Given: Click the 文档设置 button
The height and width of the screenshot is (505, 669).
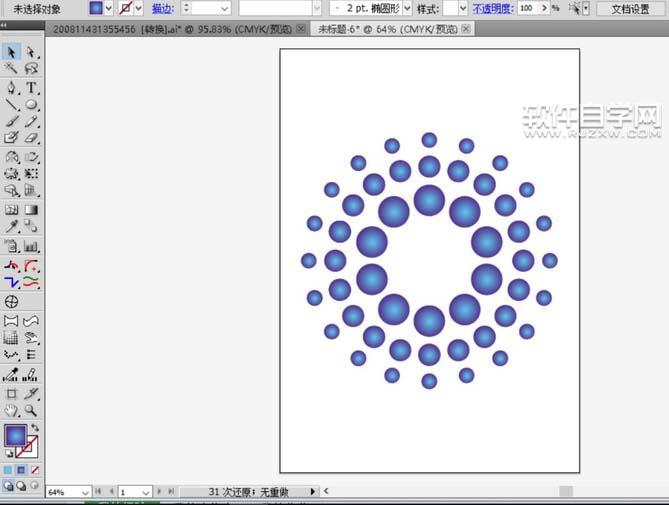Looking at the screenshot, I should (x=630, y=9).
